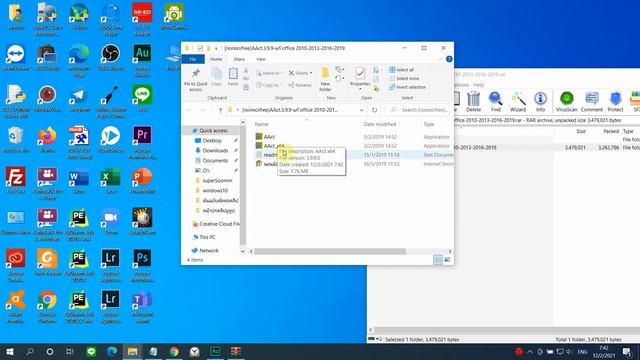640x360 pixels.
Task: Click Delete in the Organize group
Action: pyautogui.click(x=301, y=73)
